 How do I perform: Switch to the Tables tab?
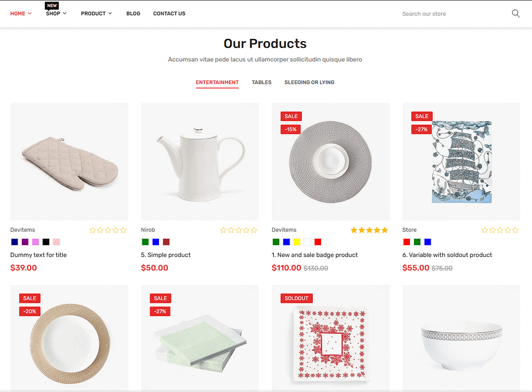pyautogui.click(x=262, y=83)
